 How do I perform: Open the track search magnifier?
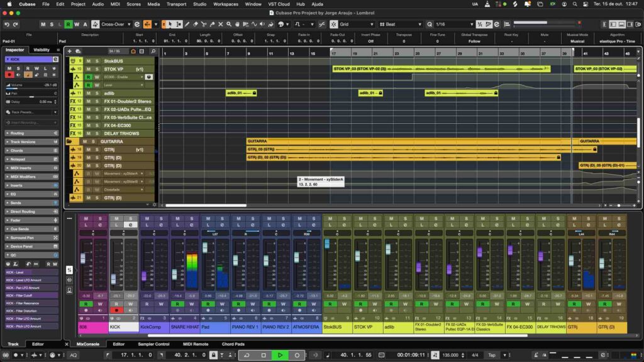pos(153,52)
